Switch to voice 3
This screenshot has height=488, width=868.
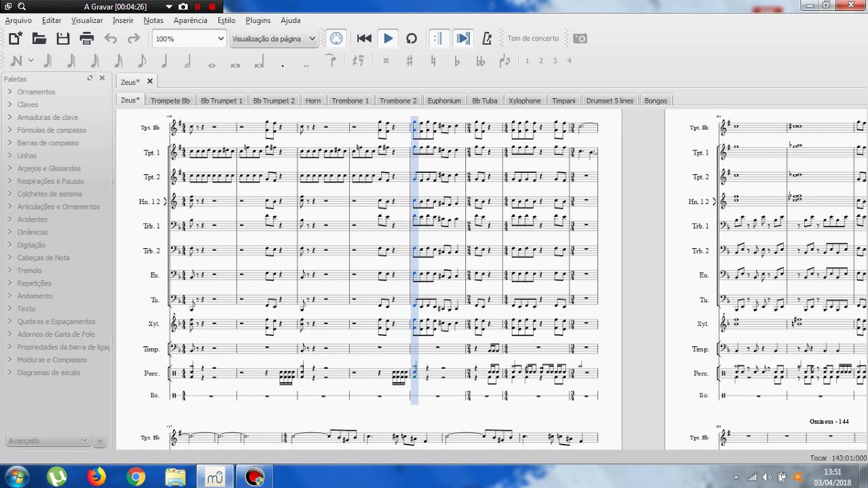pos(555,61)
